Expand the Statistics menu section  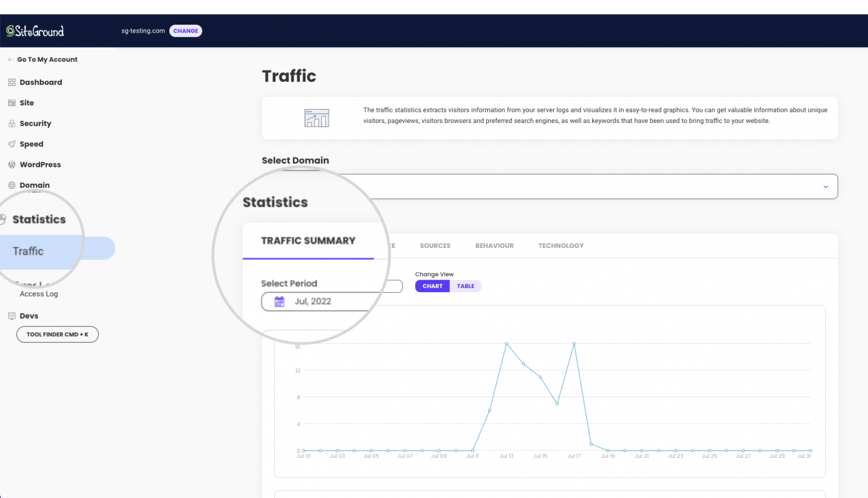39,219
